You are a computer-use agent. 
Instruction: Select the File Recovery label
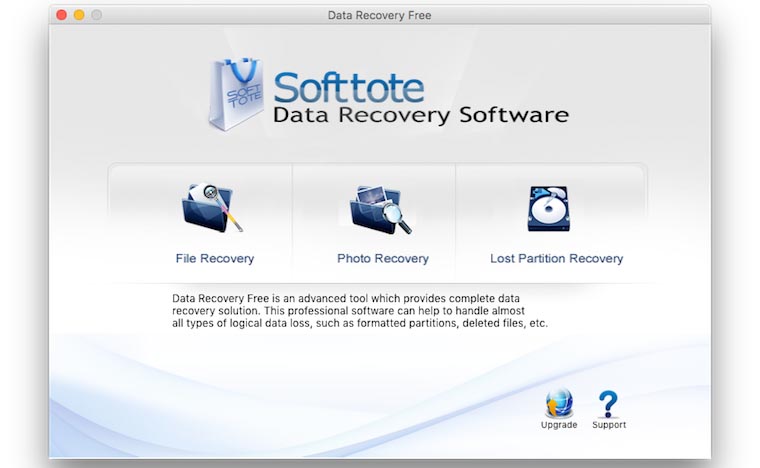coord(215,259)
